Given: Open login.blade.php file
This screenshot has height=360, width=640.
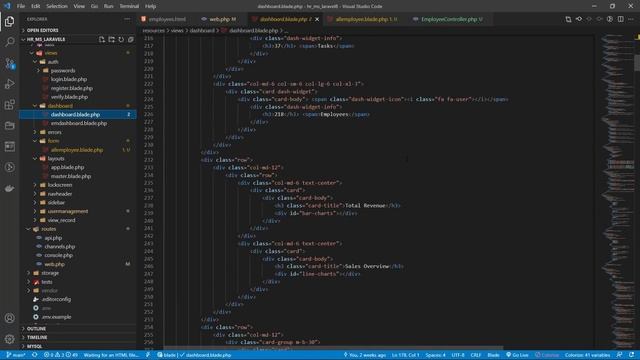Looking at the screenshot, I should click(x=78, y=80).
